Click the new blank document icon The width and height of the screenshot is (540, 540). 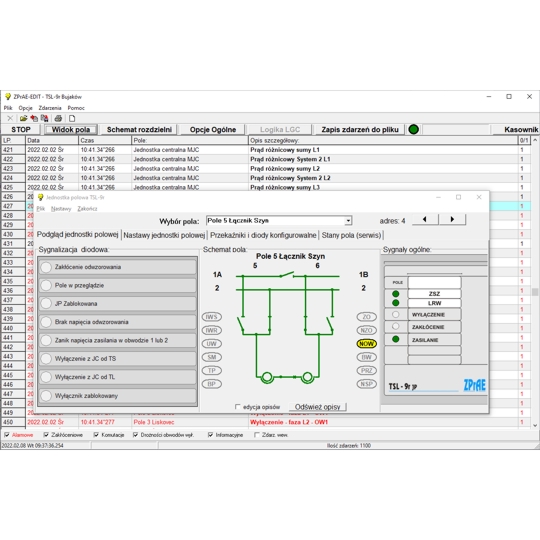point(72,118)
